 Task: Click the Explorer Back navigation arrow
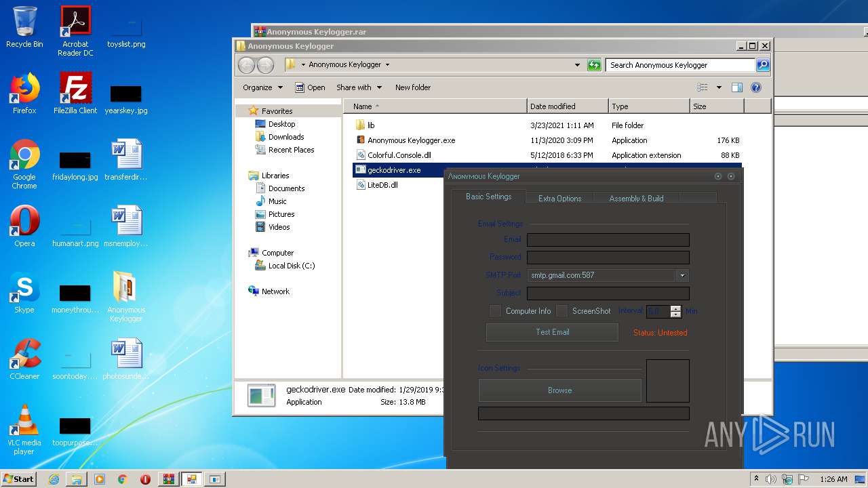(246, 65)
